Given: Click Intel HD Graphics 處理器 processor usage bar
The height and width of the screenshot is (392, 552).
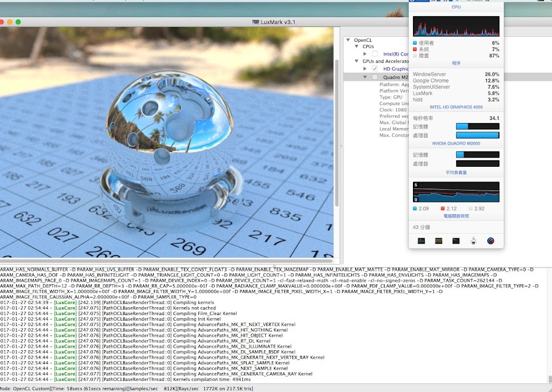Looking at the screenshot, I should coord(478,135).
